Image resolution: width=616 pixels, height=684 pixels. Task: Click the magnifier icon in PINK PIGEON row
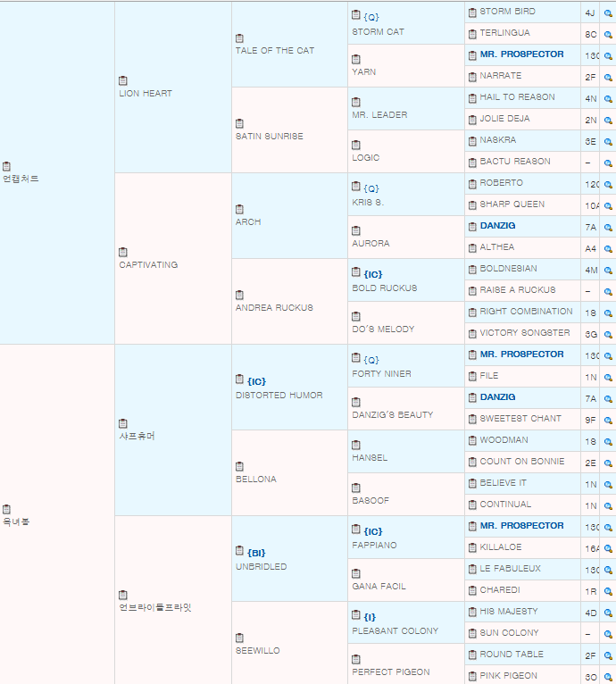coord(608,677)
